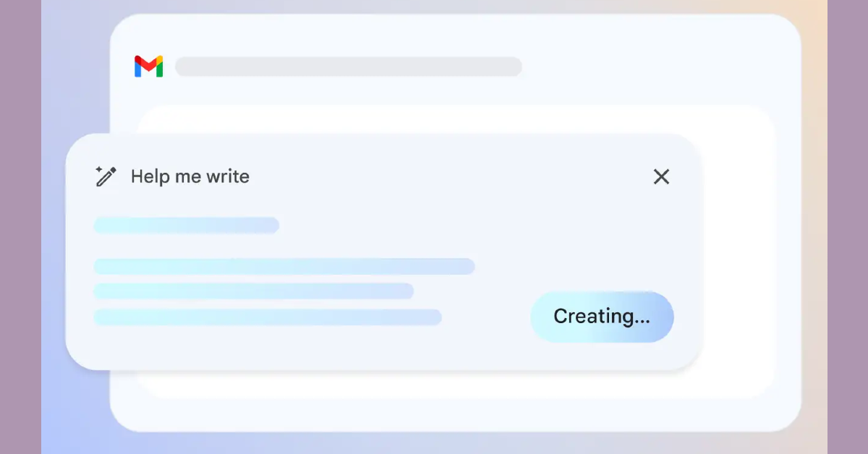Click the white compose area below the panel

pos(434,385)
